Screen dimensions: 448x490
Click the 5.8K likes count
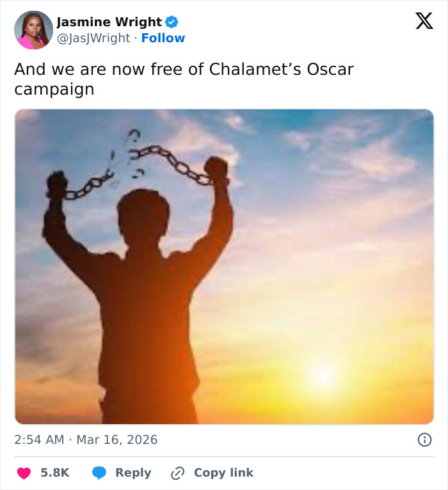click(55, 473)
